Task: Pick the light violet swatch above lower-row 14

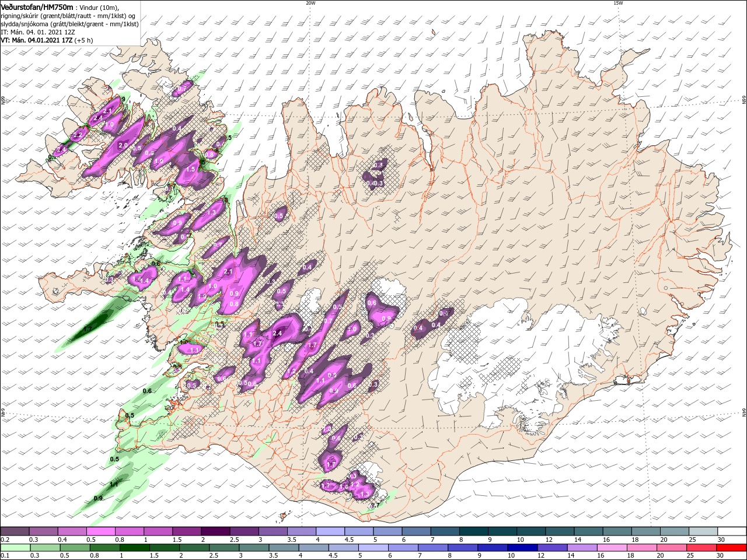Action: tap(582, 548)
